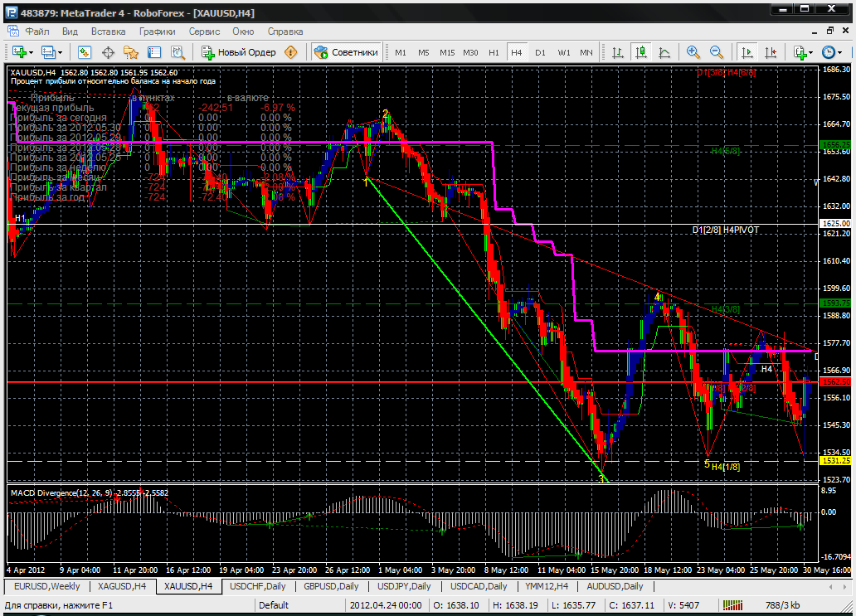Open the Market Watch window icon

click(85, 52)
